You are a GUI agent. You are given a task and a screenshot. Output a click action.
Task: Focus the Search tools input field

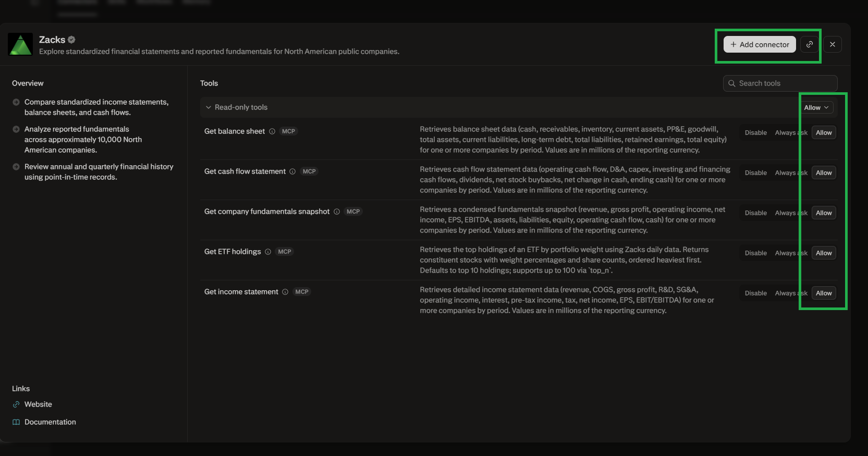[x=780, y=83]
